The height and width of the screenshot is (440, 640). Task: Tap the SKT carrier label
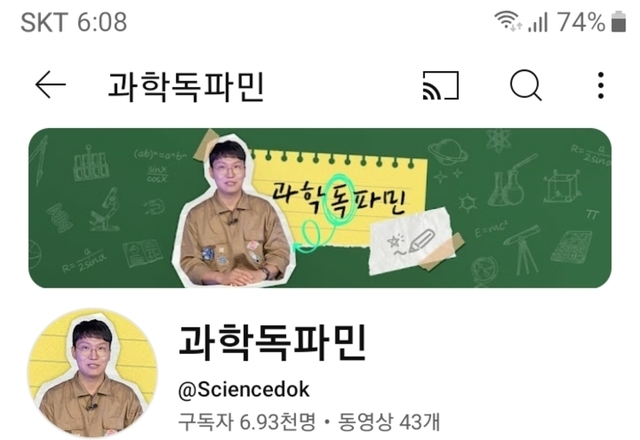click(44, 22)
